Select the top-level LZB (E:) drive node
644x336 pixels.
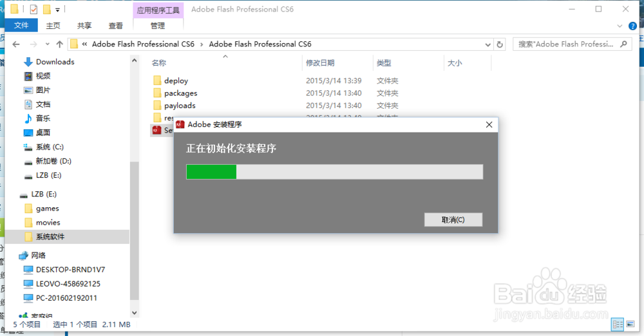coord(44,194)
